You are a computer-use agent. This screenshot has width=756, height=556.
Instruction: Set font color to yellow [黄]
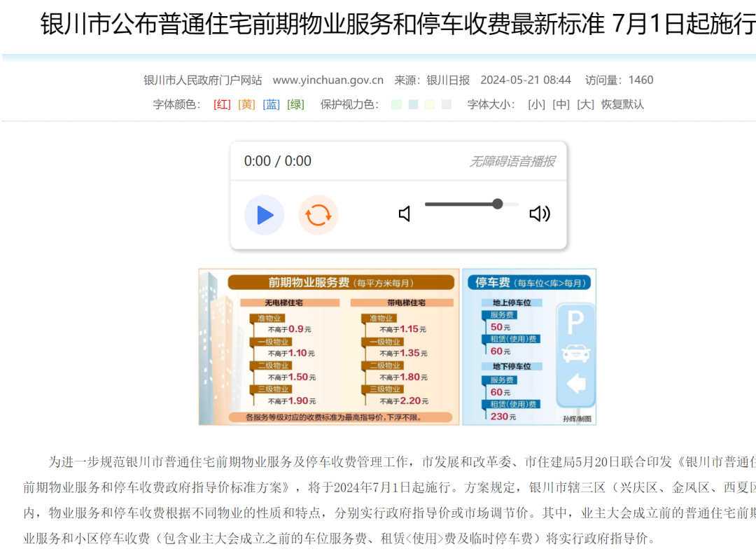[x=247, y=104]
